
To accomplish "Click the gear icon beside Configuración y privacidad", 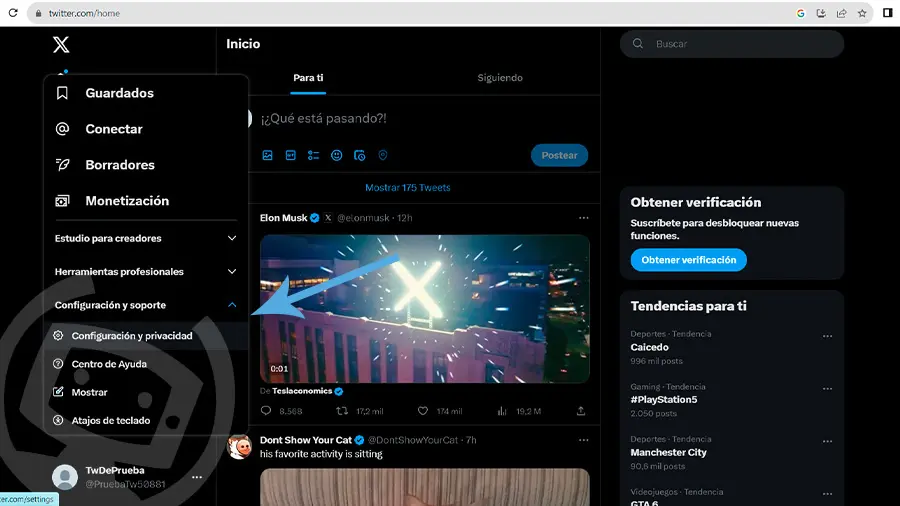I will (x=58, y=336).
